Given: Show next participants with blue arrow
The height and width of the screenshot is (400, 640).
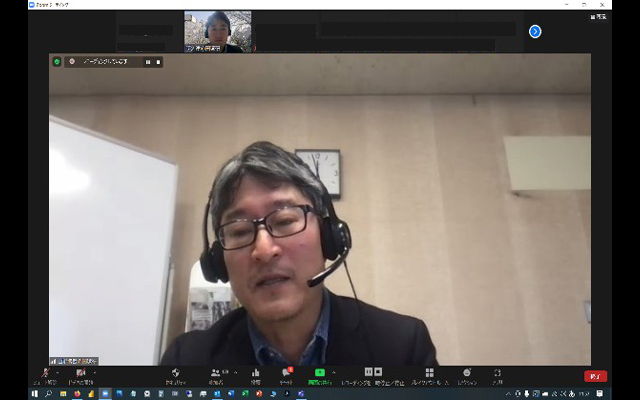Looking at the screenshot, I should tap(535, 31).
